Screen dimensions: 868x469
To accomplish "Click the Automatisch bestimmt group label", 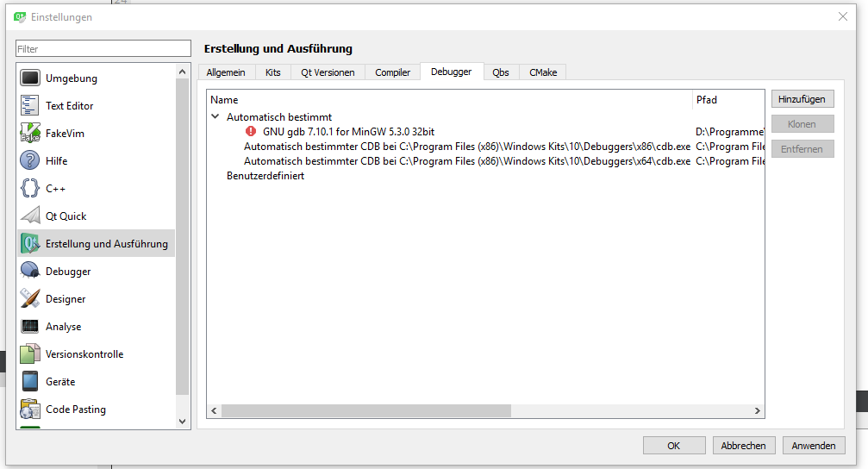I will [x=279, y=117].
